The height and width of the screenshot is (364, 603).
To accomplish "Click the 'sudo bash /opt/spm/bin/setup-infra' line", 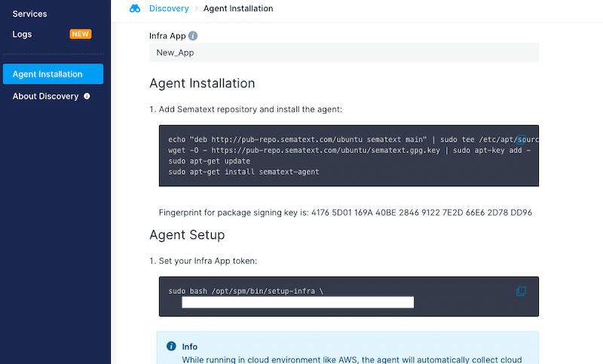I will point(246,292).
